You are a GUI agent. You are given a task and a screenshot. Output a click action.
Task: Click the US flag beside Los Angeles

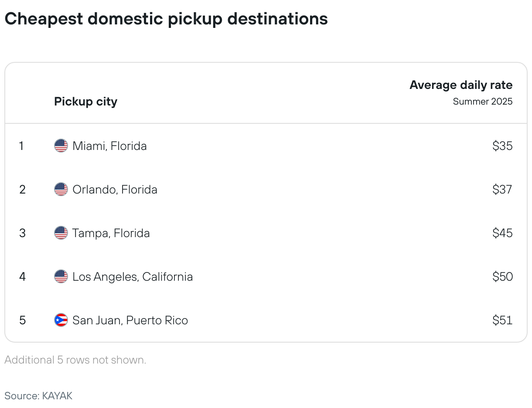[61, 276]
